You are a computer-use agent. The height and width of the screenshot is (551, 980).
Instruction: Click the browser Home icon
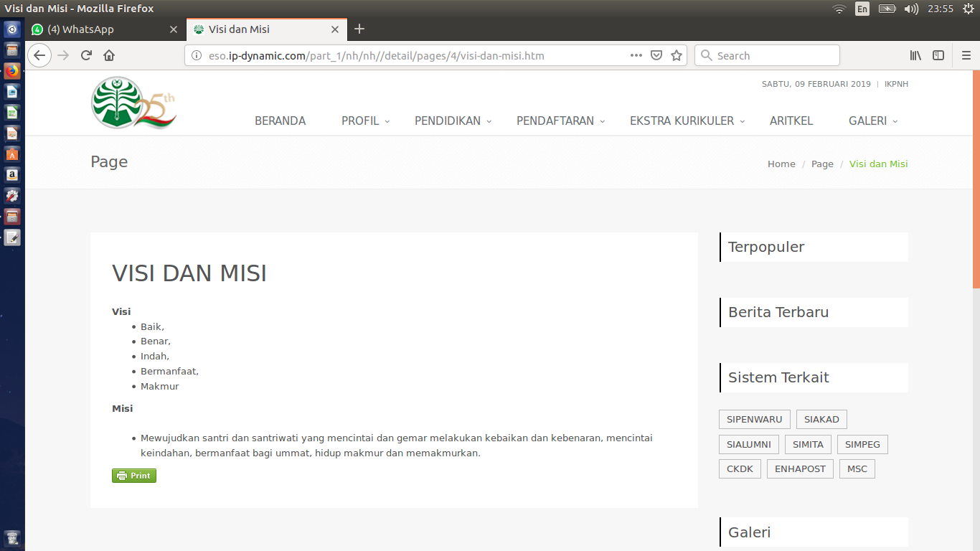[x=109, y=55]
